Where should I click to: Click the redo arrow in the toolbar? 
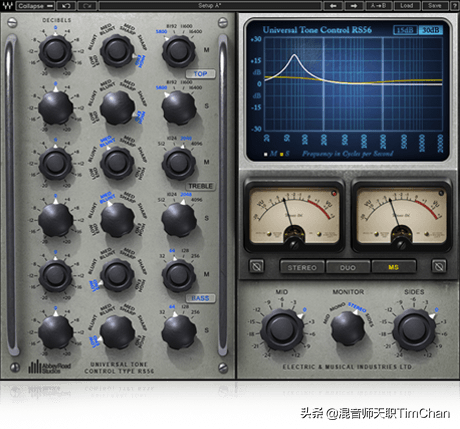coord(87,6)
